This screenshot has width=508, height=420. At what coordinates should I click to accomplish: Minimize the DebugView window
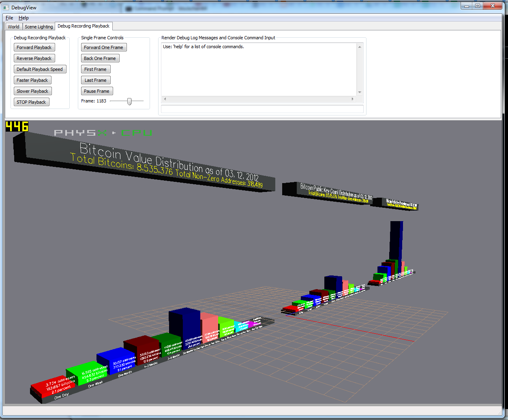[x=467, y=6]
